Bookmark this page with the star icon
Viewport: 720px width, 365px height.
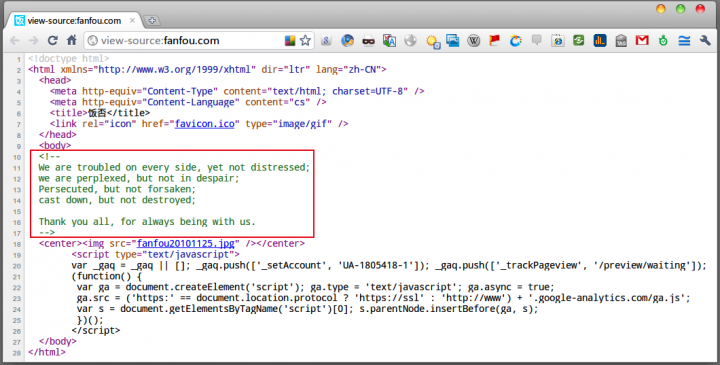[305, 40]
